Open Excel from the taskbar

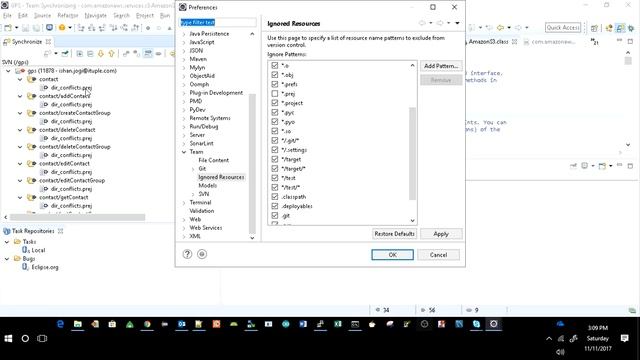pyautogui.click(x=338, y=324)
